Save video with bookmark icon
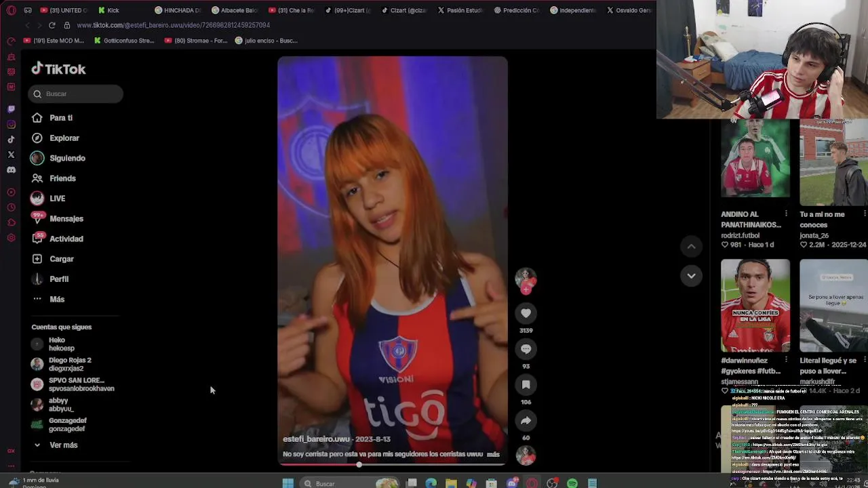Image resolution: width=868 pixels, height=488 pixels. pyautogui.click(x=526, y=385)
